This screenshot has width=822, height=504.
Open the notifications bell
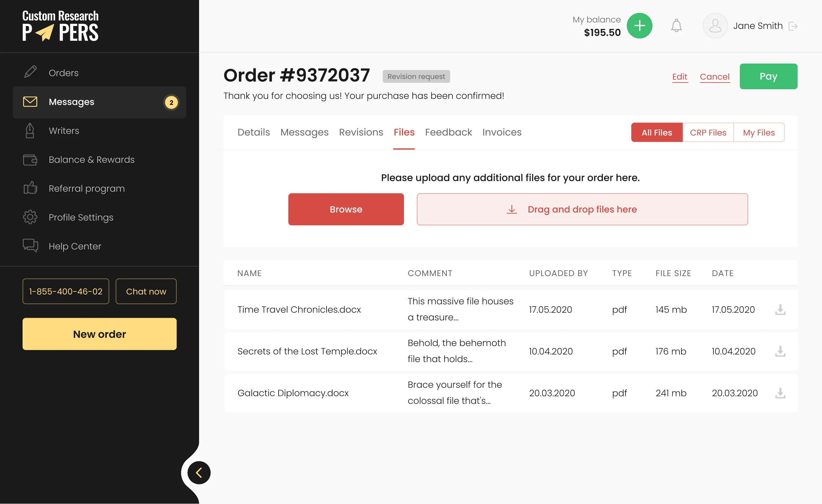click(x=676, y=26)
